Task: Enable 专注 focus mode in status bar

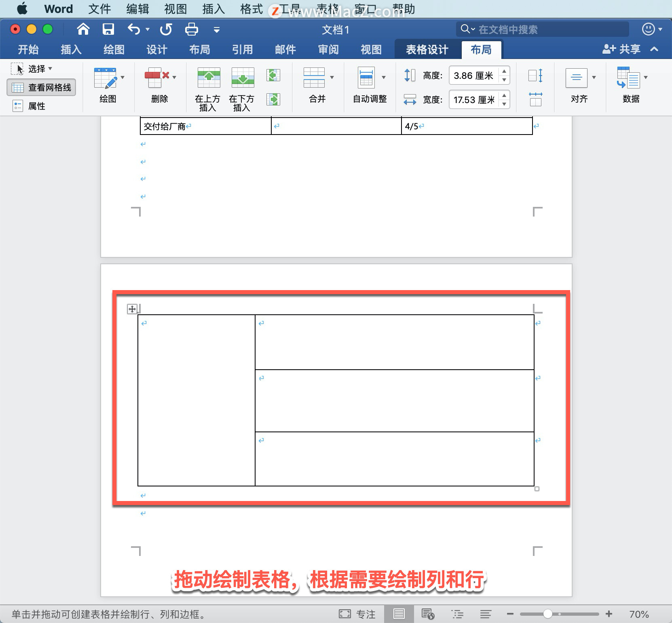Action: coord(357,614)
